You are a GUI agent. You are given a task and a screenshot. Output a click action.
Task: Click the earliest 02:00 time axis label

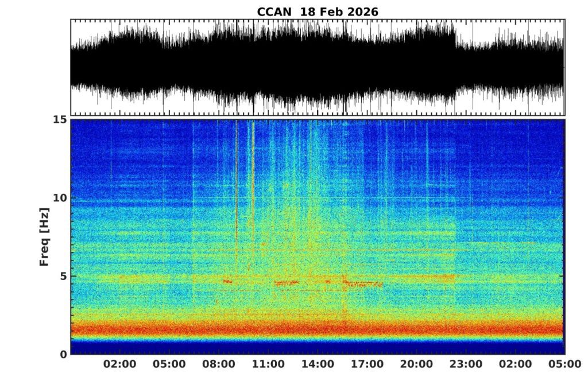click(120, 364)
